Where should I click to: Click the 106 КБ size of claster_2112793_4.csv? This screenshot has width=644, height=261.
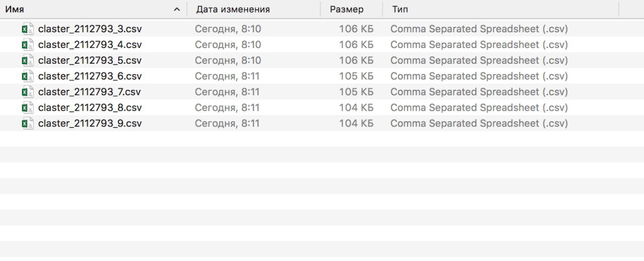pyautogui.click(x=356, y=45)
